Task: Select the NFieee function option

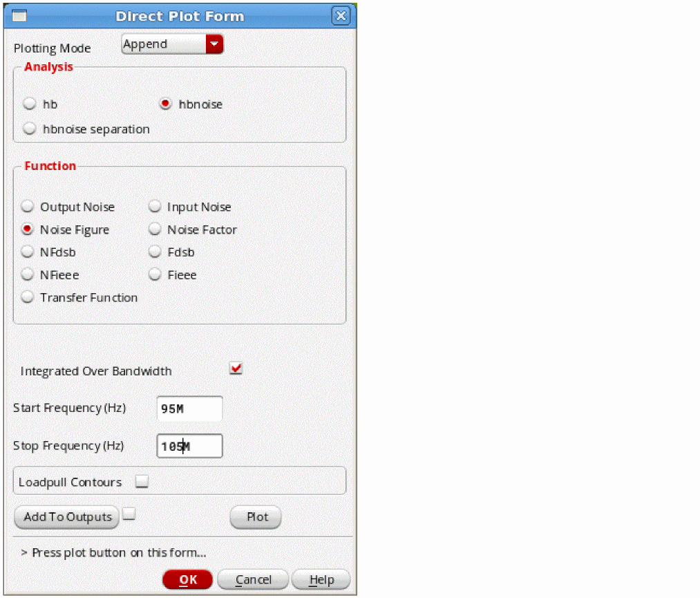Action: (28, 274)
